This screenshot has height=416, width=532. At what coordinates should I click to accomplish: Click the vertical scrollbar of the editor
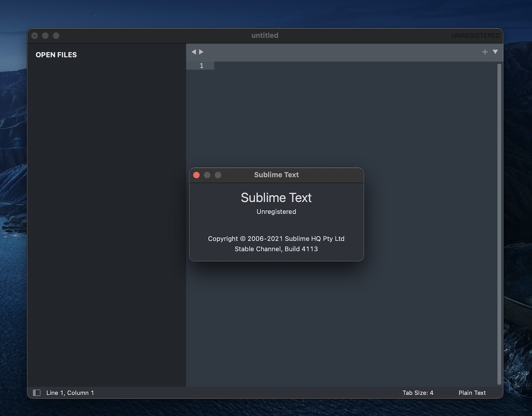tap(499, 224)
